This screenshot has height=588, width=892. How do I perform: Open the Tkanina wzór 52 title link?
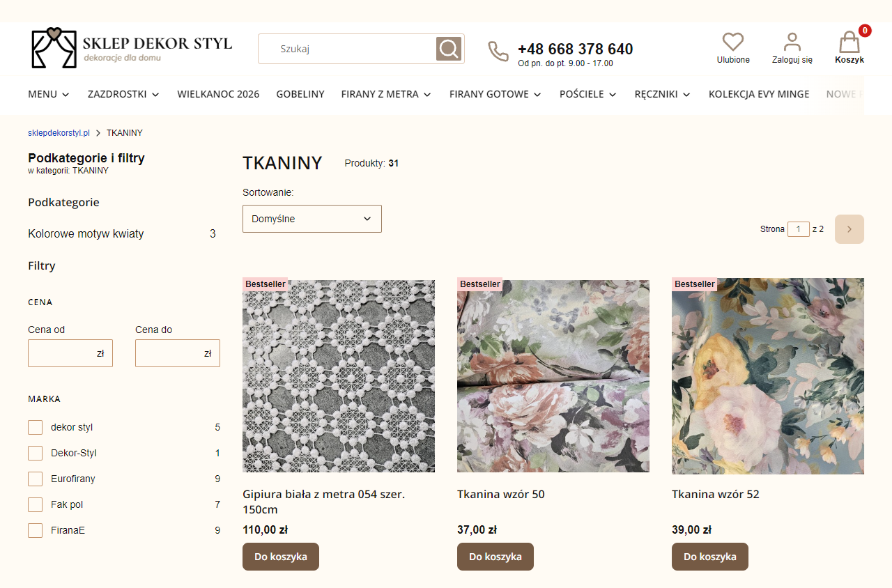(x=716, y=495)
